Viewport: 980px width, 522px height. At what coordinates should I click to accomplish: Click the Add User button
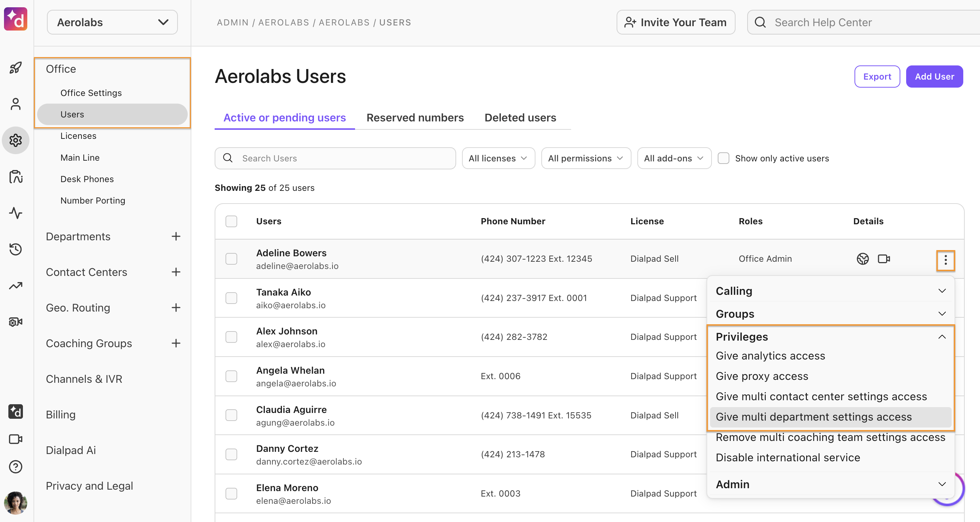935,76
